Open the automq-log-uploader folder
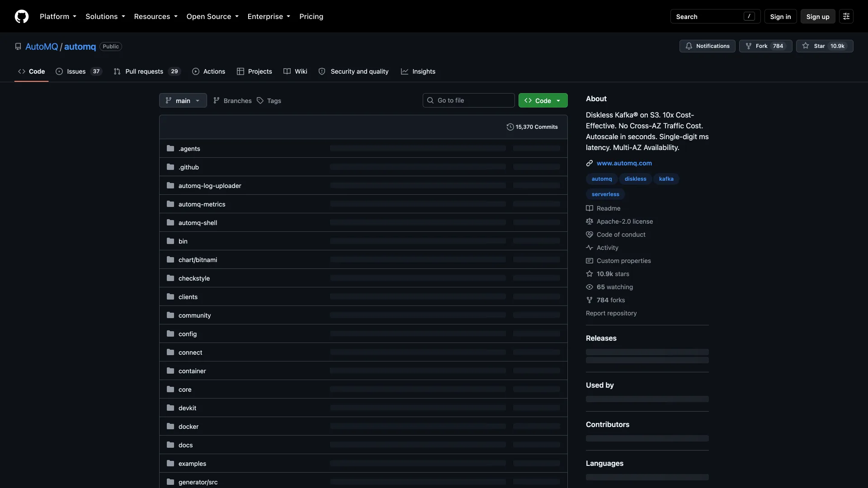The width and height of the screenshot is (868, 488). click(x=210, y=186)
